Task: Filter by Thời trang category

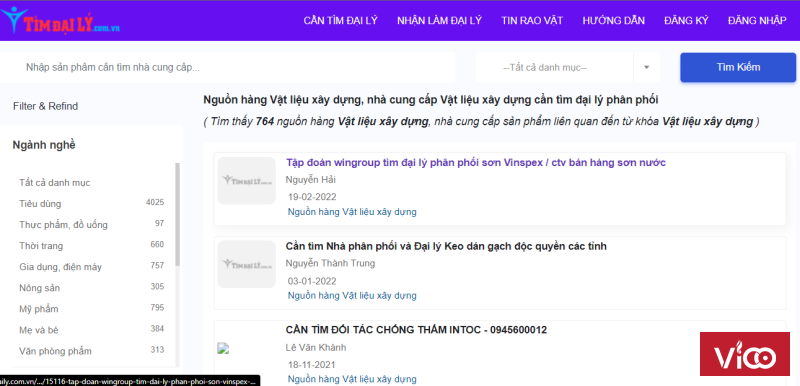Action: point(41,246)
